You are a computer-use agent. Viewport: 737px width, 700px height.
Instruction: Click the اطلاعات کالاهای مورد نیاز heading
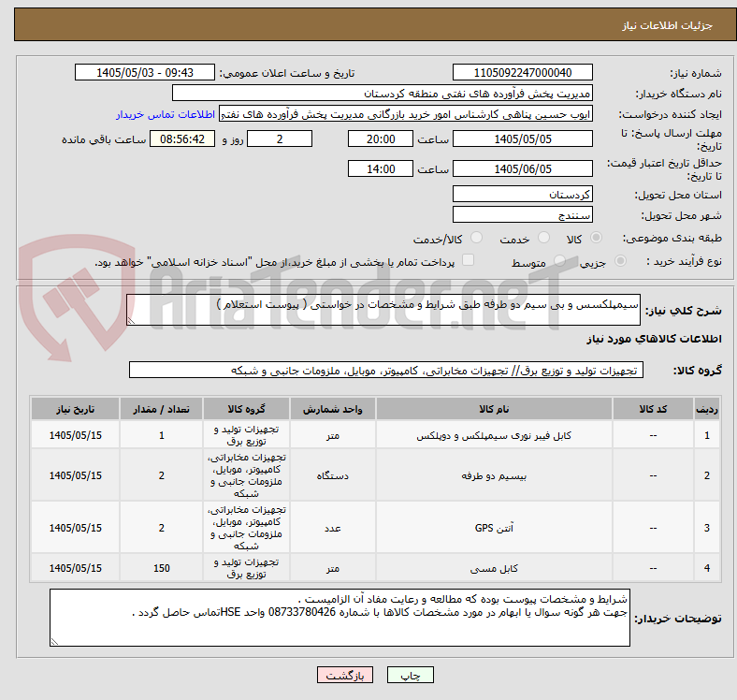click(x=654, y=339)
